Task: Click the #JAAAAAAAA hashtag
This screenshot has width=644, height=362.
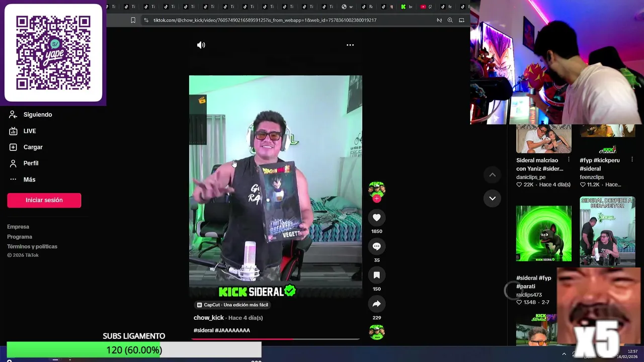Action: click(x=232, y=330)
